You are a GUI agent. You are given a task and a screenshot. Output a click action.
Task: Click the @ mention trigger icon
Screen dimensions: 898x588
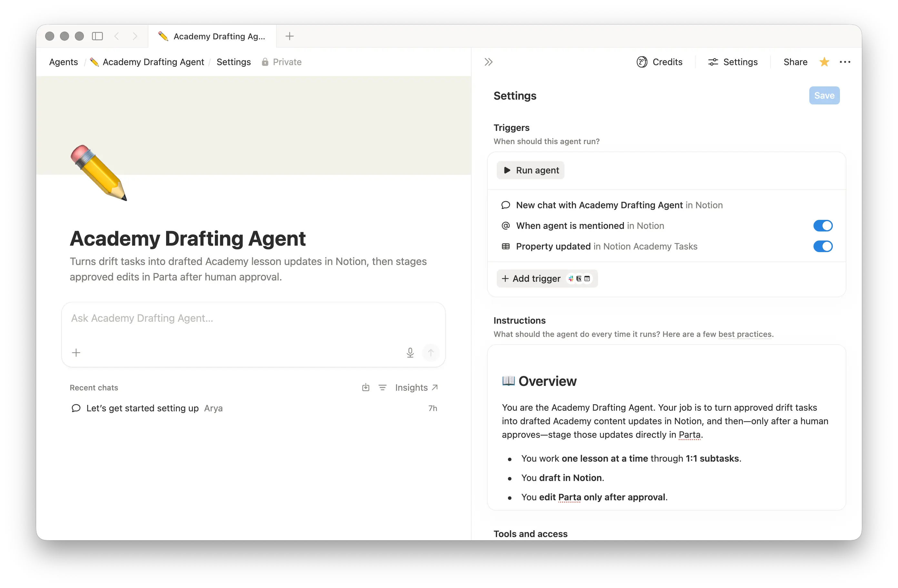(x=505, y=226)
